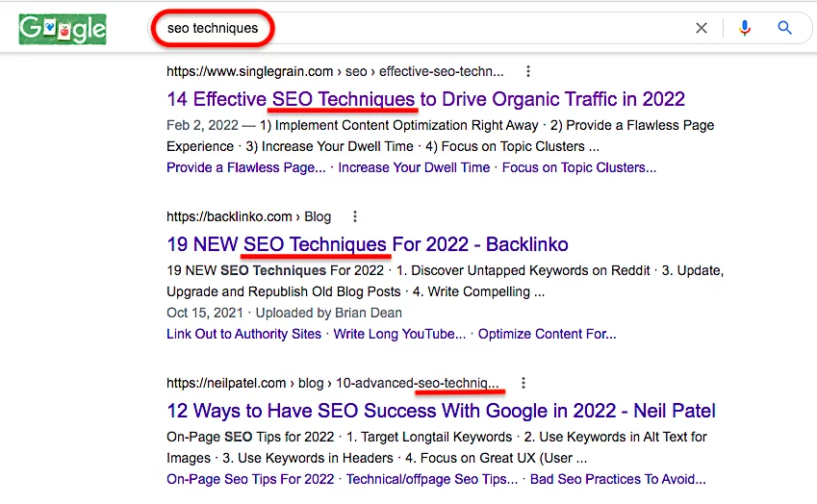This screenshot has width=817, height=504.
Task: Click the Google doodle logo
Action: coord(63,29)
